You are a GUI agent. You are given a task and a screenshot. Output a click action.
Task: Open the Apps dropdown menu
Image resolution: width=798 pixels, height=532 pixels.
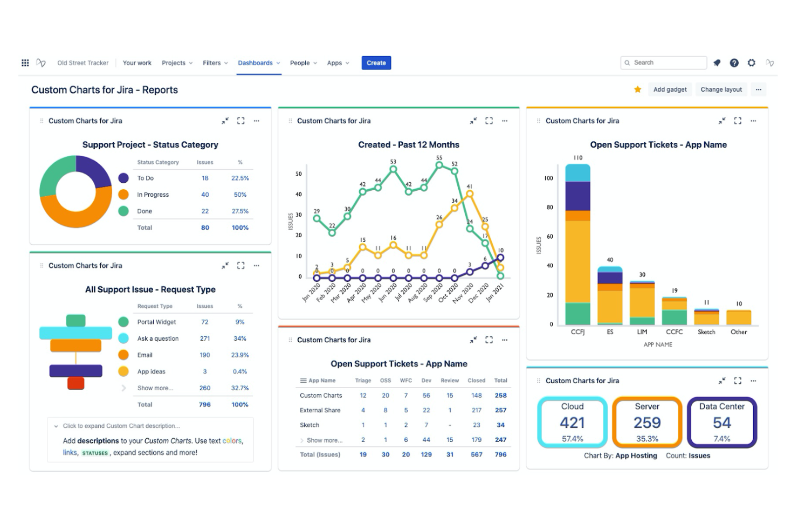coord(338,63)
